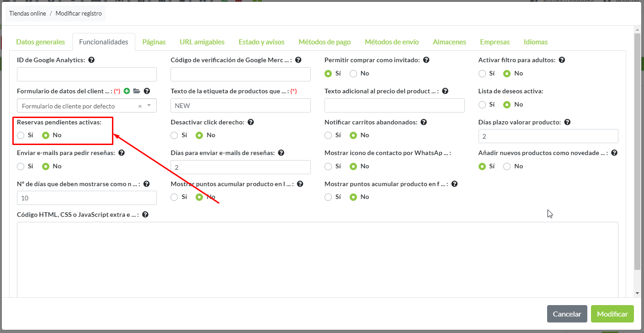
Task: Open the URL amigables tab
Action: pyautogui.click(x=202, y=42)
